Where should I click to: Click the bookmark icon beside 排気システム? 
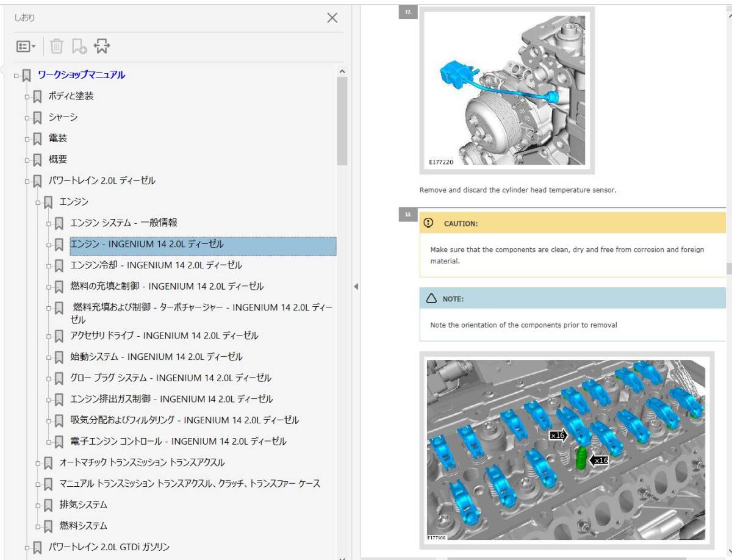49,505
